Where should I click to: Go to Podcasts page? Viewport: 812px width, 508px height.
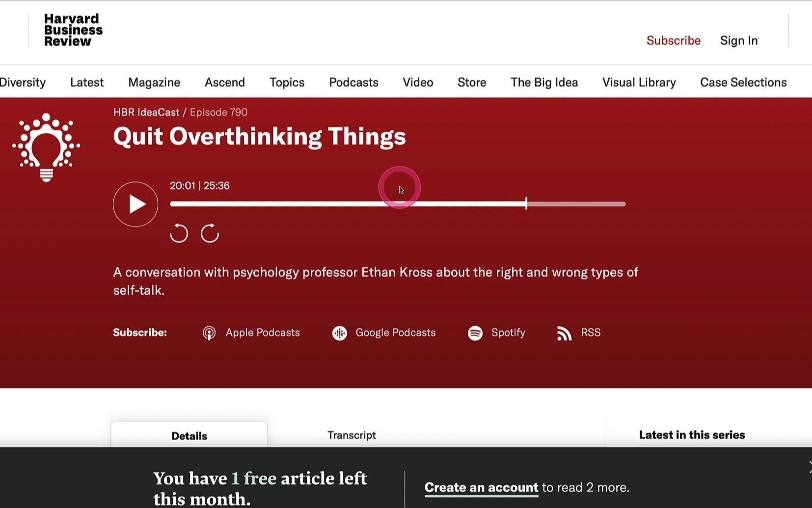[x=353, y=82]
